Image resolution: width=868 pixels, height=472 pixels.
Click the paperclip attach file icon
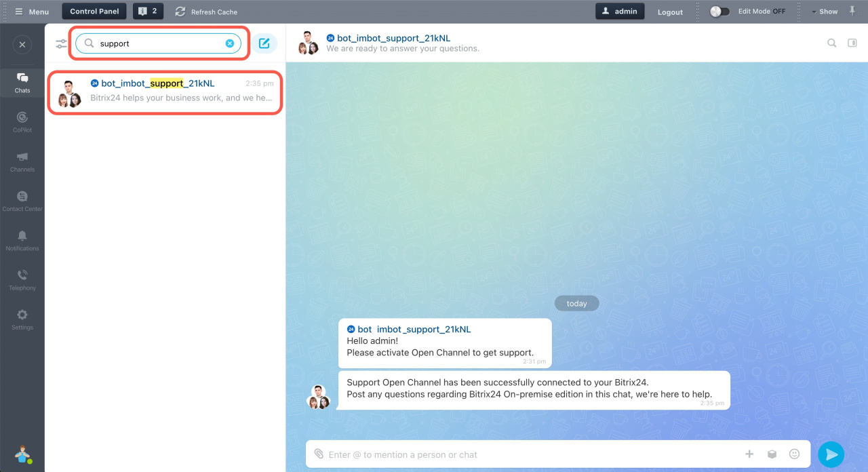(319, 454)
